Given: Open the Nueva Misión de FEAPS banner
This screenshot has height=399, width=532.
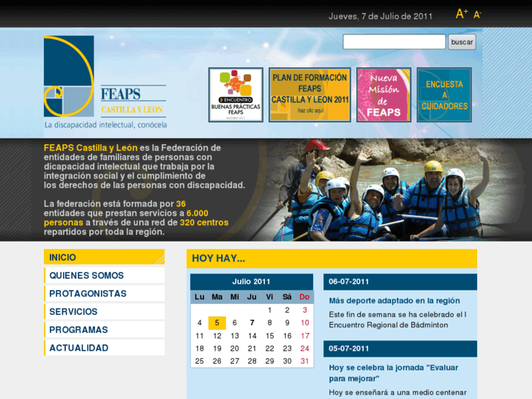Looking at the screenshot, I should click(x=383, y=94).
